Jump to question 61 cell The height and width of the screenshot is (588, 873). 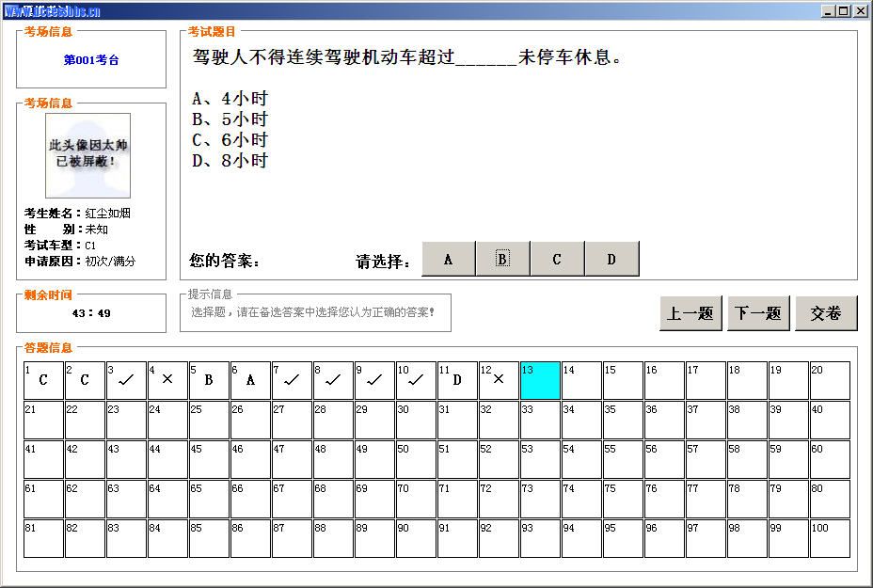(x=43, y=499)
